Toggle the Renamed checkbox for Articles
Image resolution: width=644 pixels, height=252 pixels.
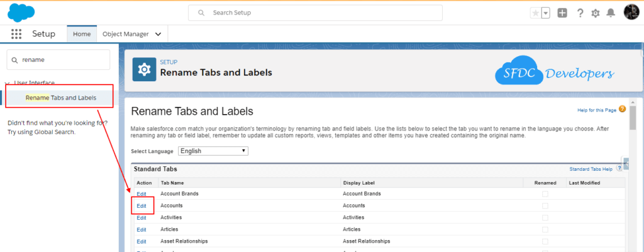545,229
